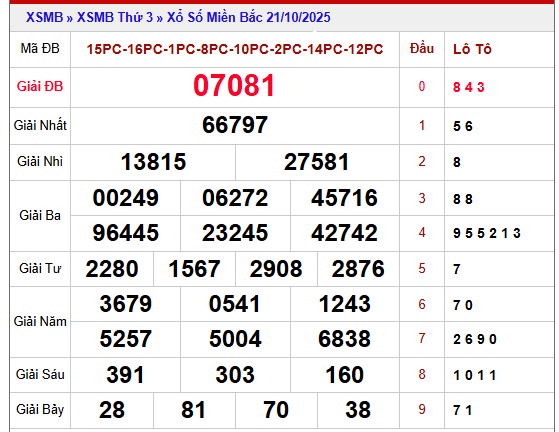Click the Giải Ba row label
This screenshot has height=432, width=559.
40,215
